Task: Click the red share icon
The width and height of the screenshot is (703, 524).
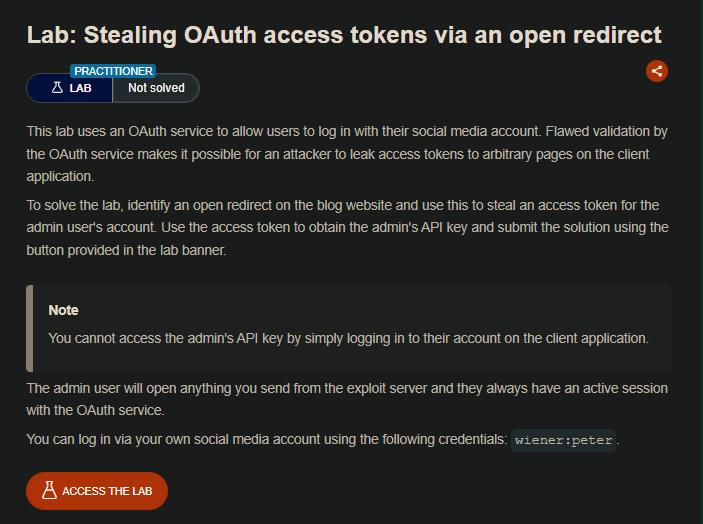Action: [x=657, y=71]
